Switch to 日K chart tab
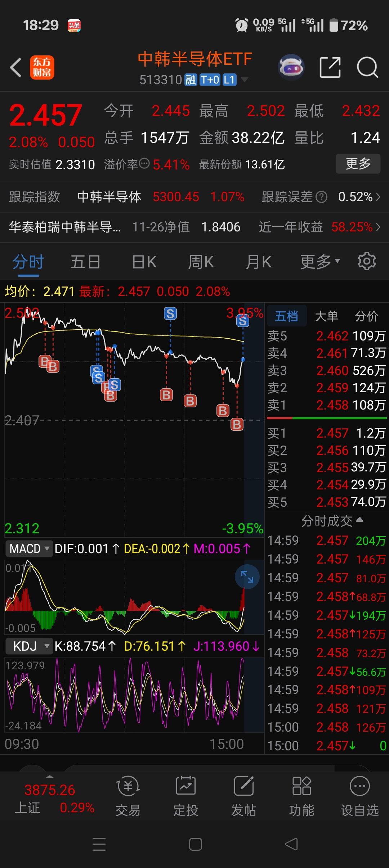 pos(144,262)
